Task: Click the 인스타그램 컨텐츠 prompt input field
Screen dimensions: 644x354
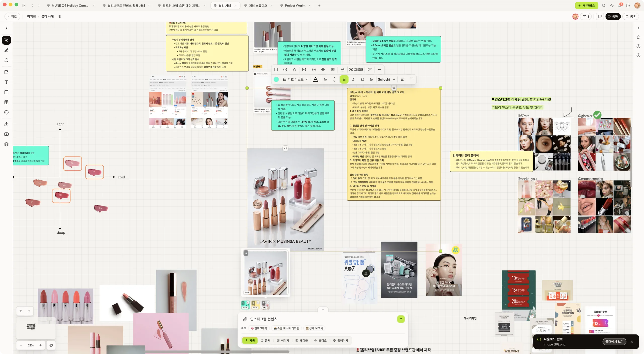Action: tap(319, 319)
